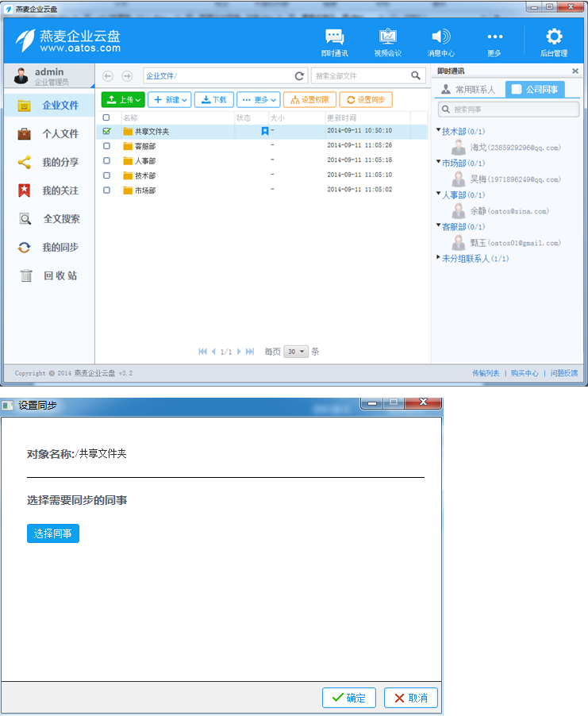Click 确定 to confirm sync settings
Screen dimensions: 588x716
(349, 698)
